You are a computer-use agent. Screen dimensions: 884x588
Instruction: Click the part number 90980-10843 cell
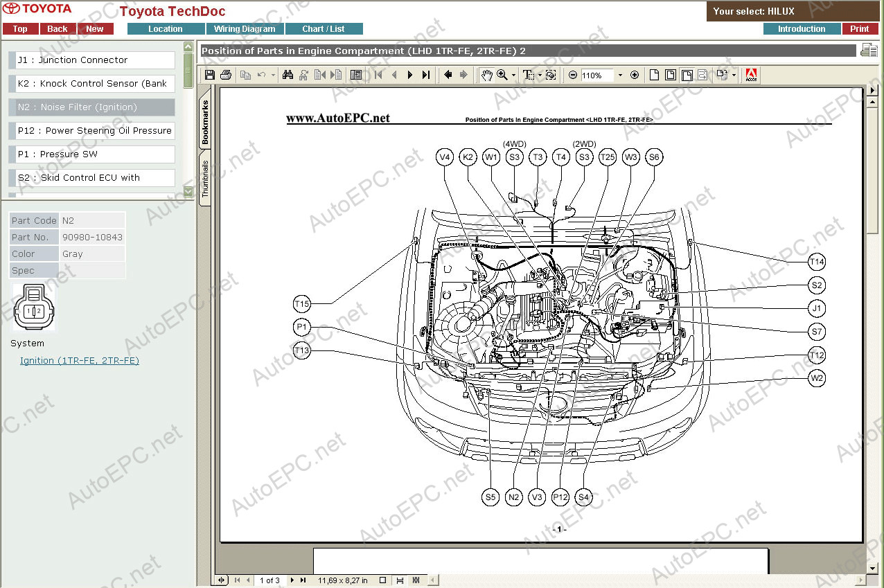click(x=92, y=238)
